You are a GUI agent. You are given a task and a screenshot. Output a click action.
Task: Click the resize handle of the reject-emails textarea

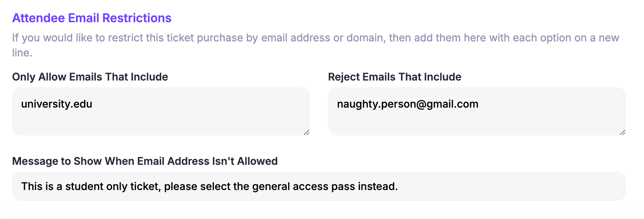click(x=623, y=132)
